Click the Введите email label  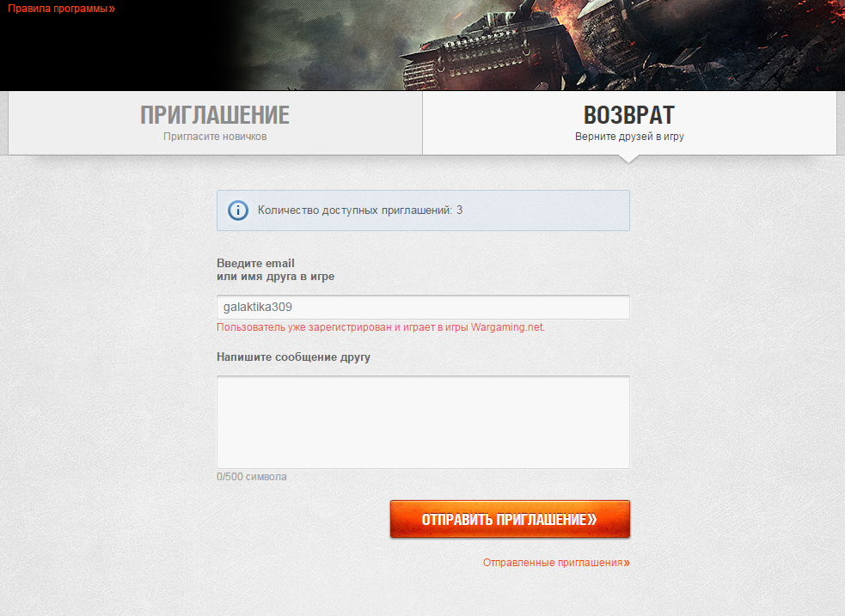pos(275,270)
